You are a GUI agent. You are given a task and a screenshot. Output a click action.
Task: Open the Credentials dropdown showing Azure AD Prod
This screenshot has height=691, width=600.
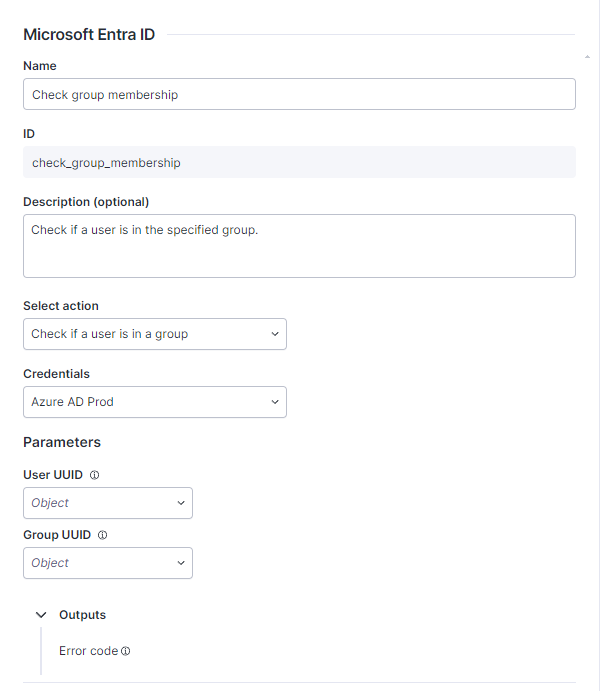(154, 402)
